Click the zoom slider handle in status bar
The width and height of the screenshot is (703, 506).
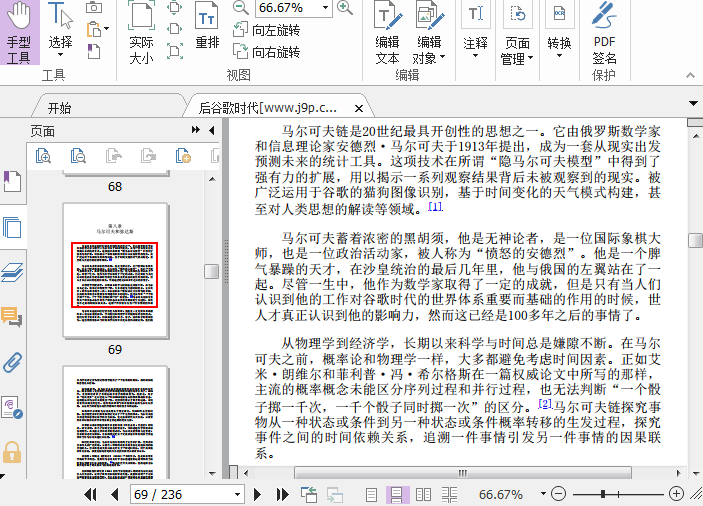point(603,494)
